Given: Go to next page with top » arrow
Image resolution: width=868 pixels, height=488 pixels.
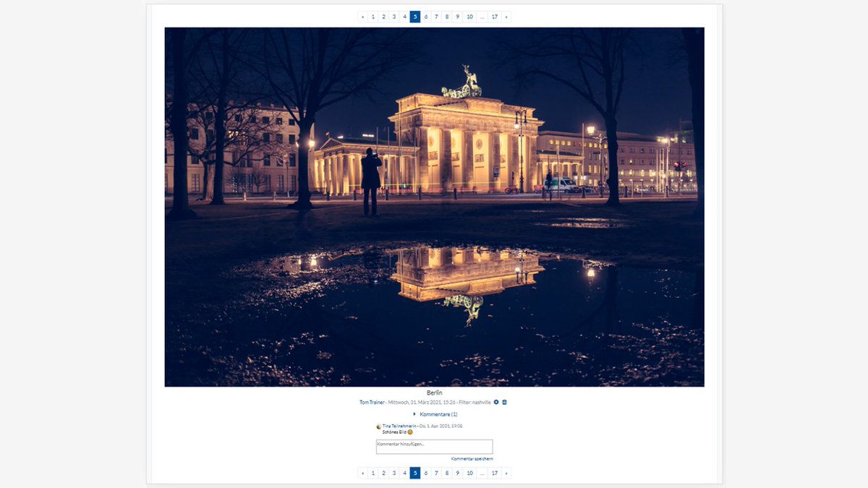Looking at the screenshot, I should pos(506,17).
